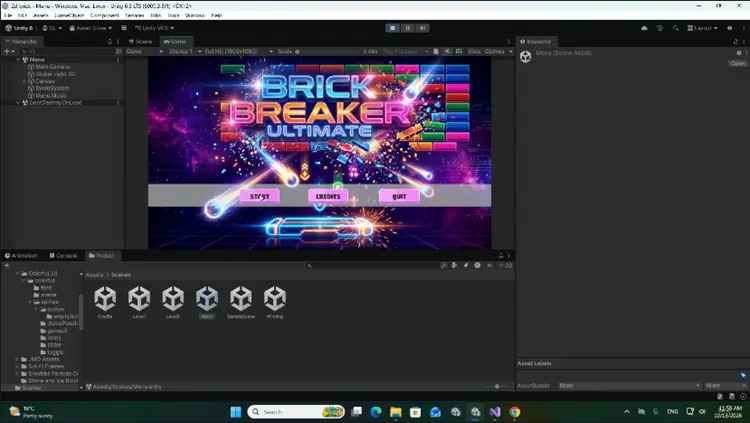Adjust the Project icon size slider
This screenshot has height=423, width=750.
point(496,386)
